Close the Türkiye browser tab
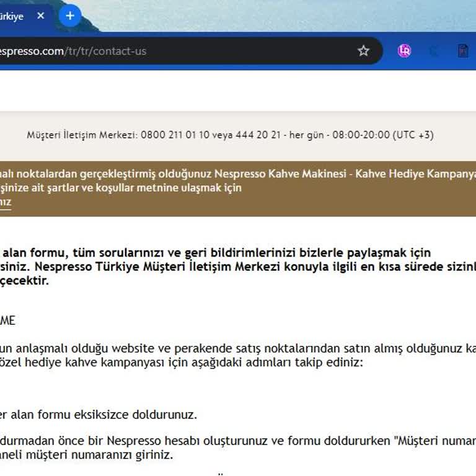Image resolution: width=476 pixels, height=476 pixels. tap(41, 15)
